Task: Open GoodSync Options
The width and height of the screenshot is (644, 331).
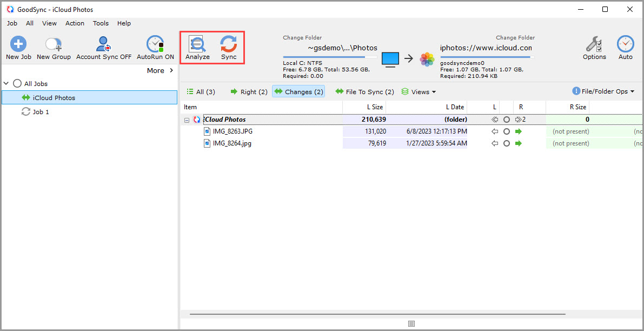Action: click(594, 47)
